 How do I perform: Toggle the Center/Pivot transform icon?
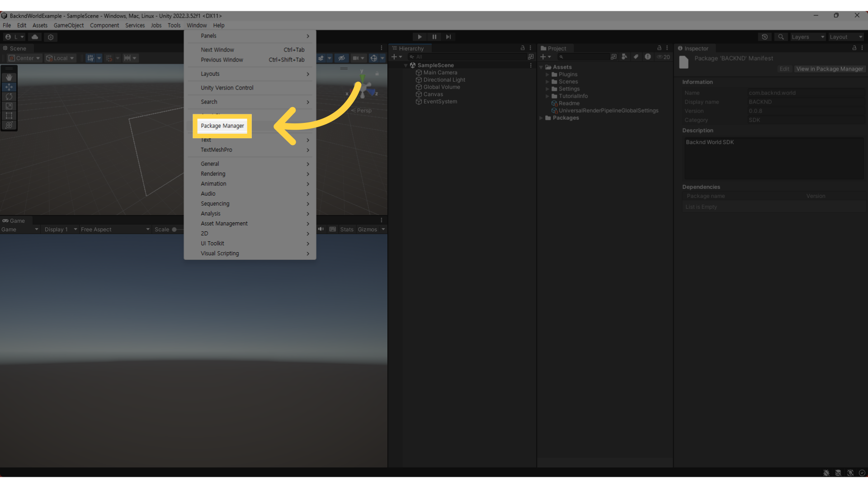click(x=24, y=58)
